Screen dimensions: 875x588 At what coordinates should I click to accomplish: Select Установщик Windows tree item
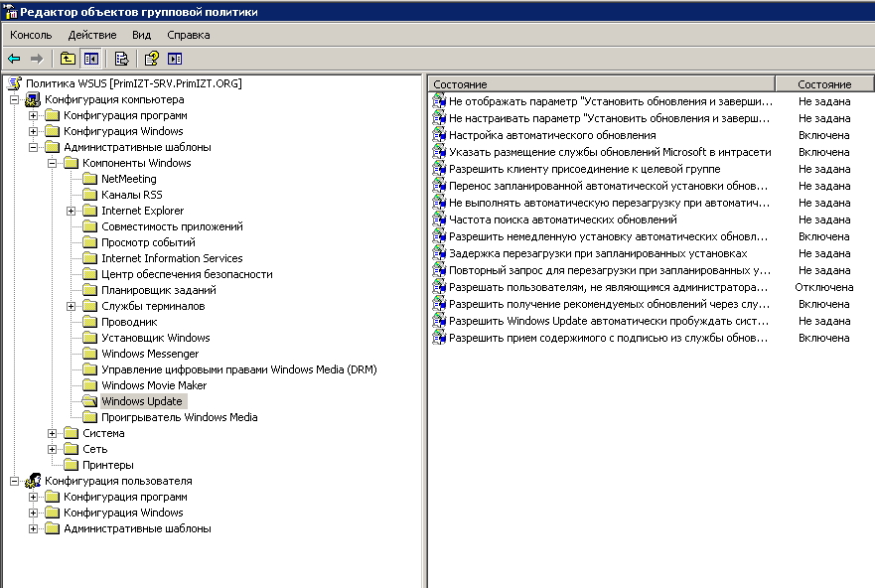point(155,338)
